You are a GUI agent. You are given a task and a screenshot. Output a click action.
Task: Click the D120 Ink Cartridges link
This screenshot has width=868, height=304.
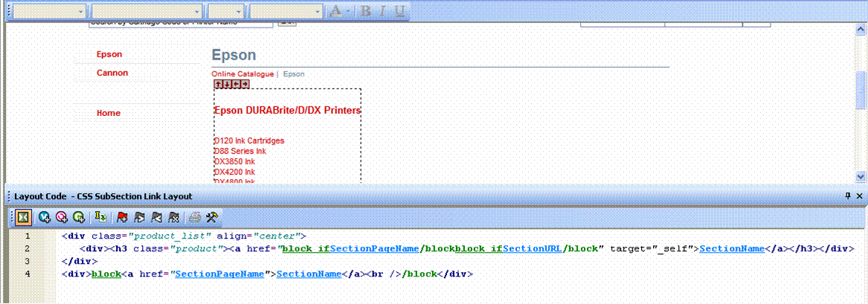(x=249, y=140)
